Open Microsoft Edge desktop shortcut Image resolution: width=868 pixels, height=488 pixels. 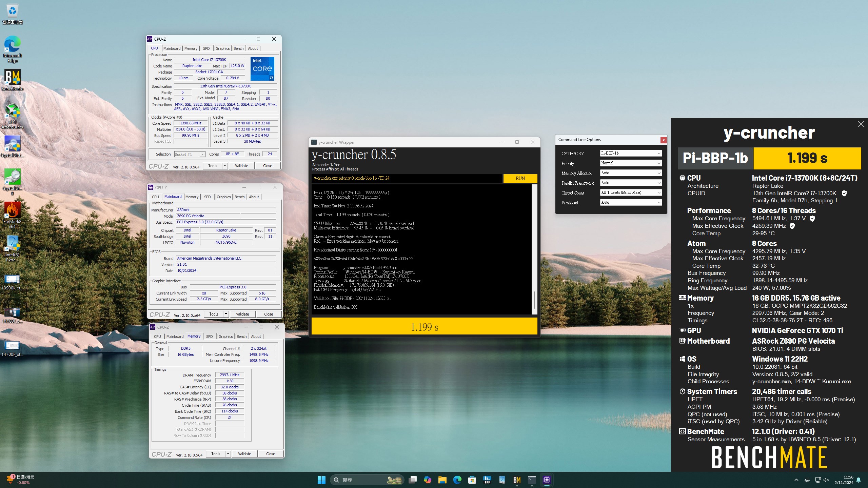coord(13,49)
